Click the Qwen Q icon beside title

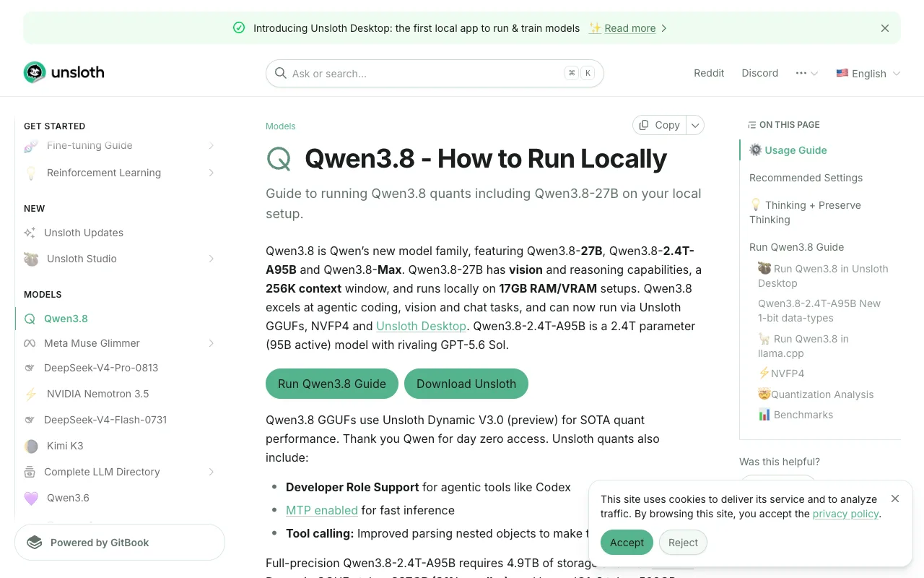(x=279, y=158)
